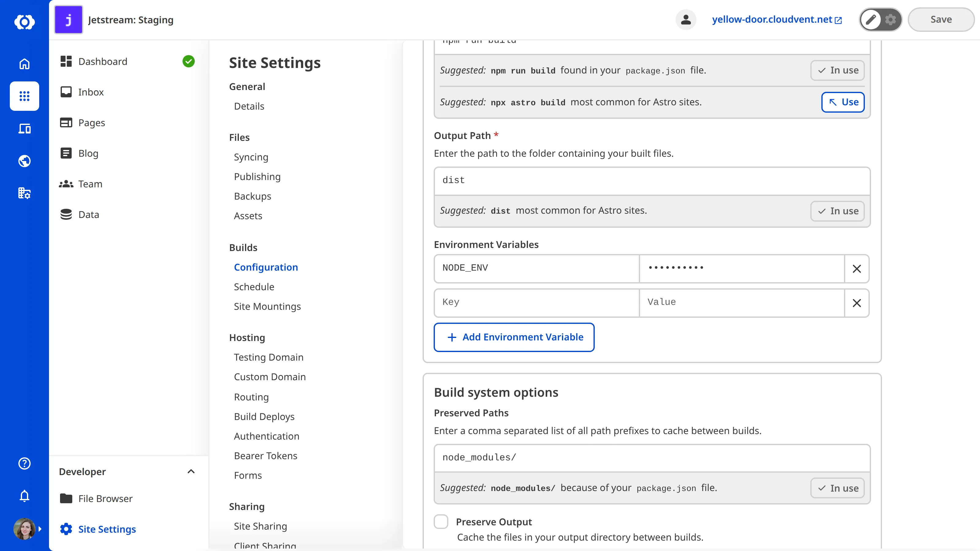Click the globe icon in left rail

pos(24,161)
